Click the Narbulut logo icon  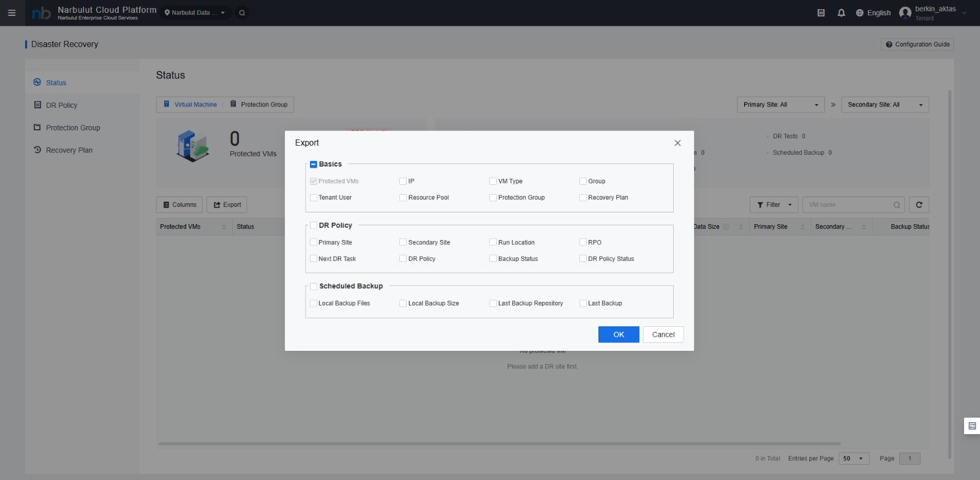coord(41,13)
